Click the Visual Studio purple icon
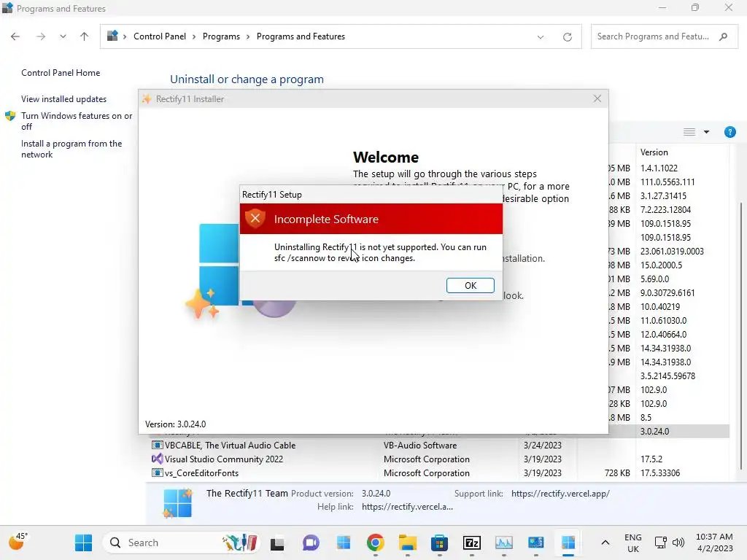Viewport: 747px width, 560px height. (157, 459)
